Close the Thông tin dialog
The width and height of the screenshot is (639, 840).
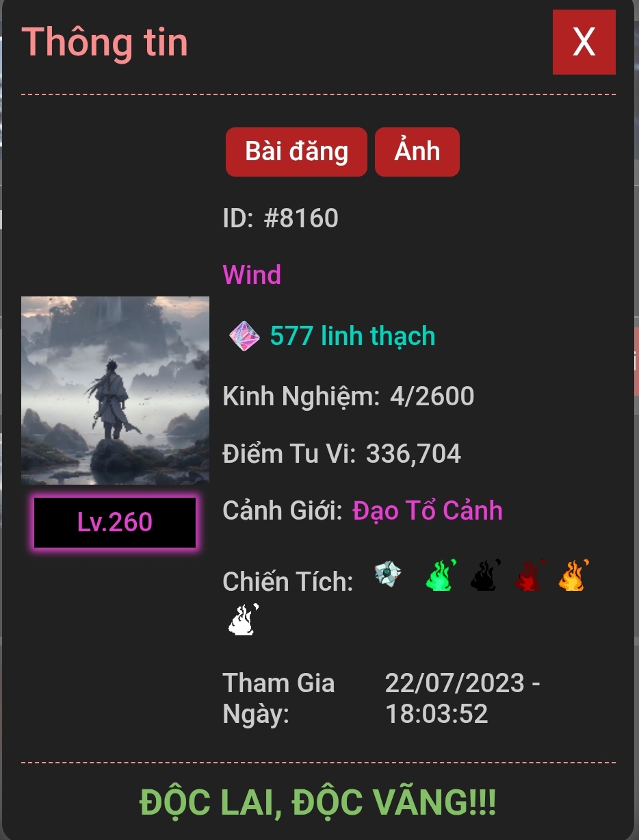(x=584, y=42)
